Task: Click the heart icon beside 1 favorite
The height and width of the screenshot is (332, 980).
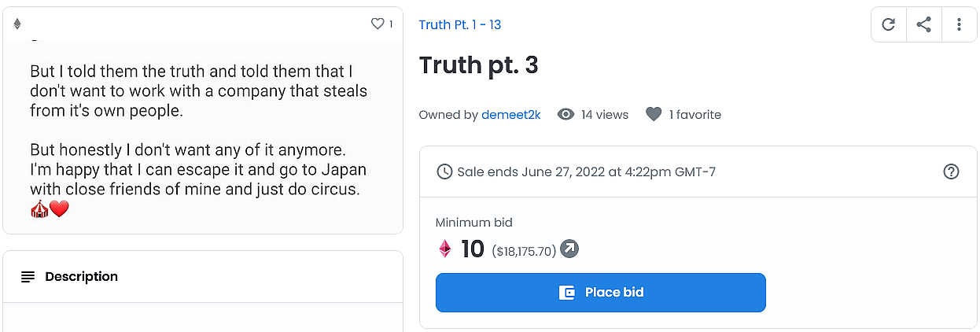Action: click(654, 115)
